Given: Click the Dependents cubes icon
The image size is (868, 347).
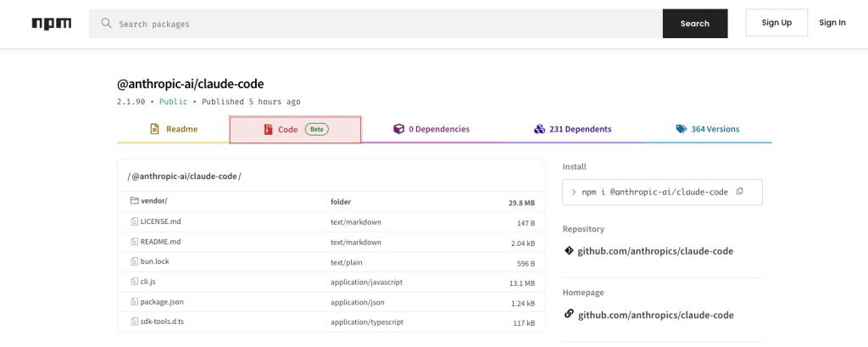Looking at the screenshot, I should coord(539,129).
